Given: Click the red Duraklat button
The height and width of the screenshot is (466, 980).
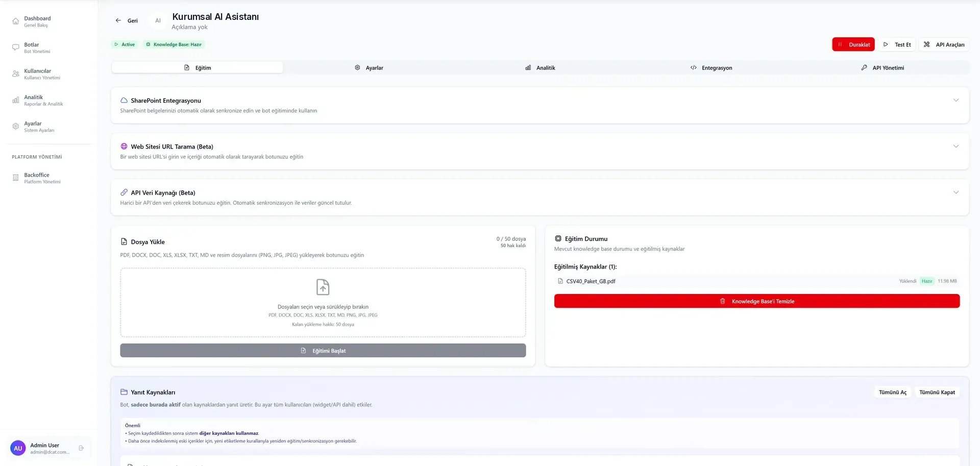Looking at the screenshot, I should tap(853, 44).
